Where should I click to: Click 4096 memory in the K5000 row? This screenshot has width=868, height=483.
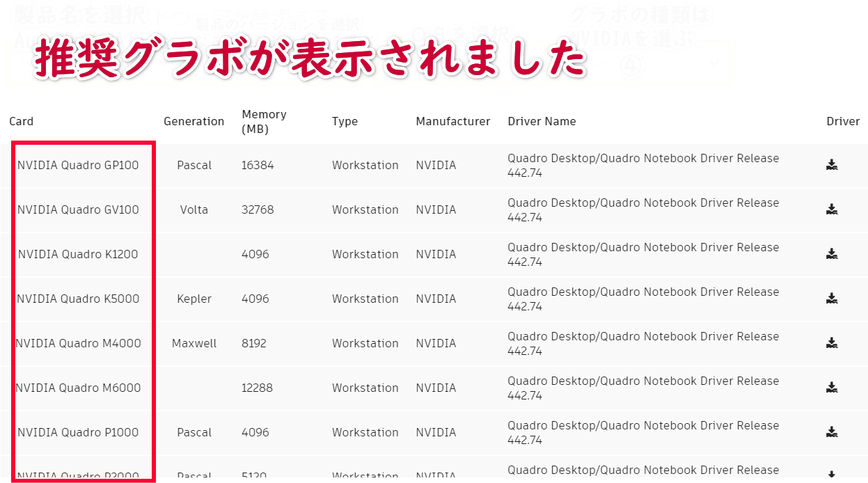point(255,299)
